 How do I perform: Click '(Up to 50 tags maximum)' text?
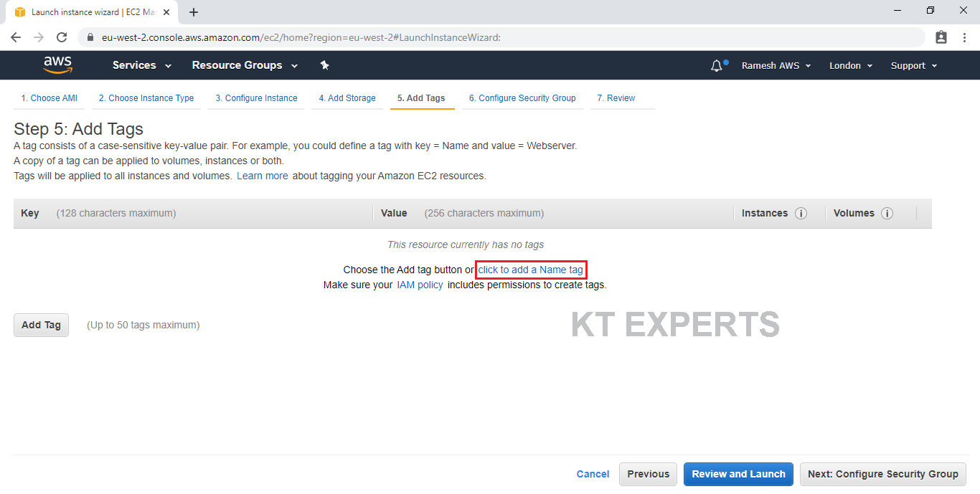click(x=143, y=325)
